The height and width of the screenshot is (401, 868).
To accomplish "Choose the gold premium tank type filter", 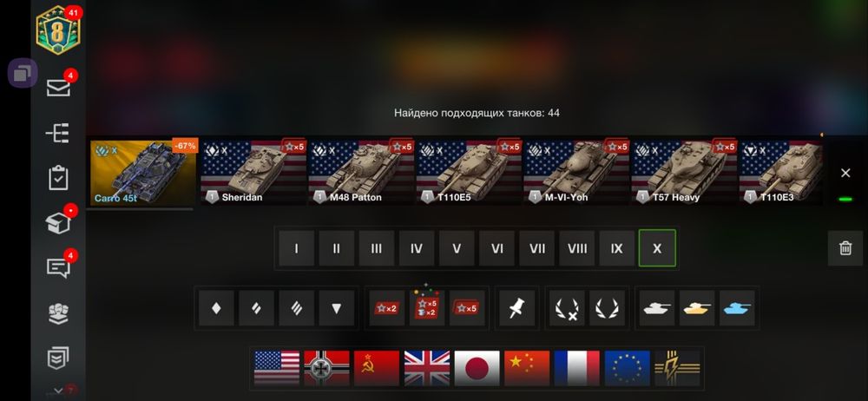I will 697,308.
